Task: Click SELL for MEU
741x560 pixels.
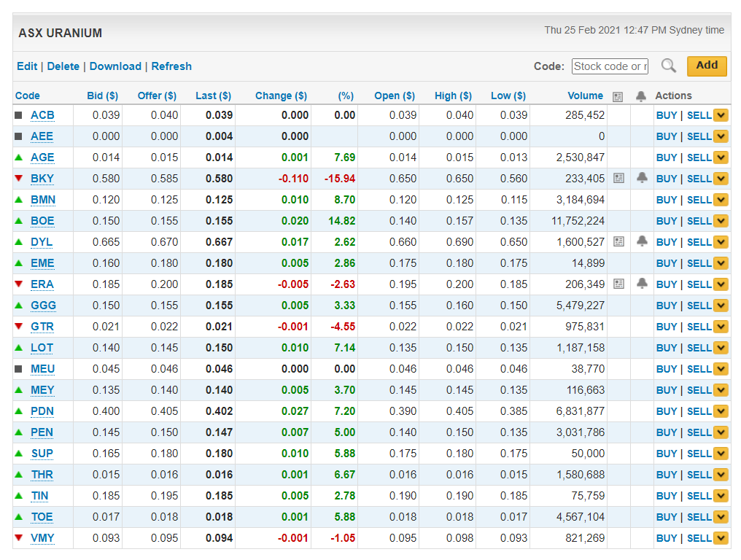Action: (x=699, y=369)
